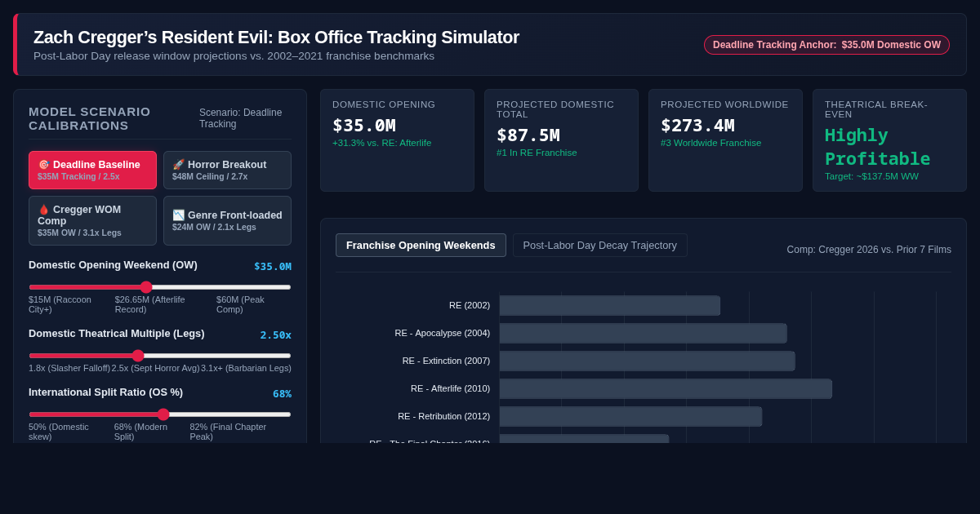Click the Theatrical Break-Even Highly Profitable card
980x514 pixels.
click(x=889, y=140)
